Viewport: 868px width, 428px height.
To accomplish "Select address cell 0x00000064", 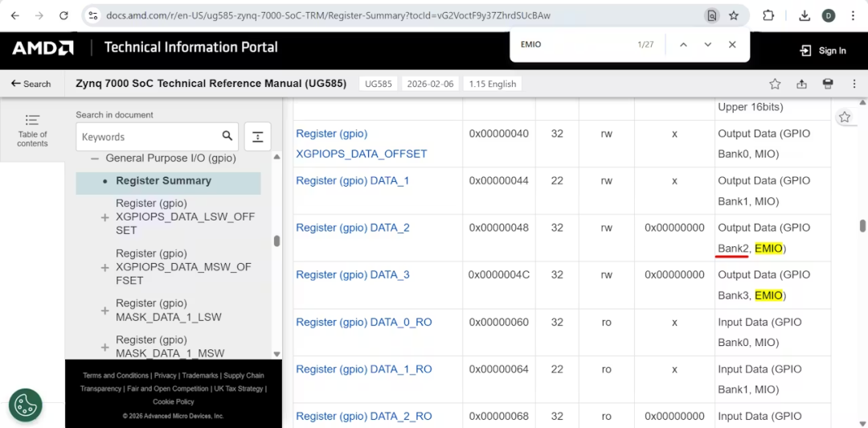I will (x=499, y=369).
